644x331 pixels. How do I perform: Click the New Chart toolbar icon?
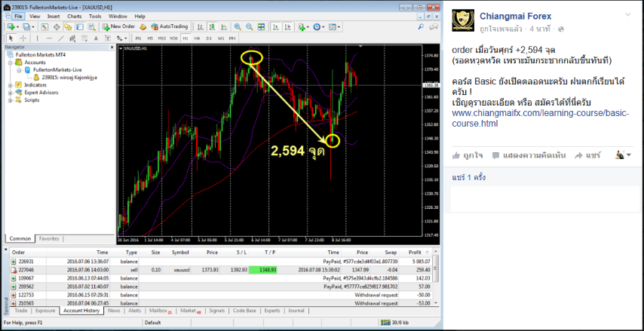point(11,26)
